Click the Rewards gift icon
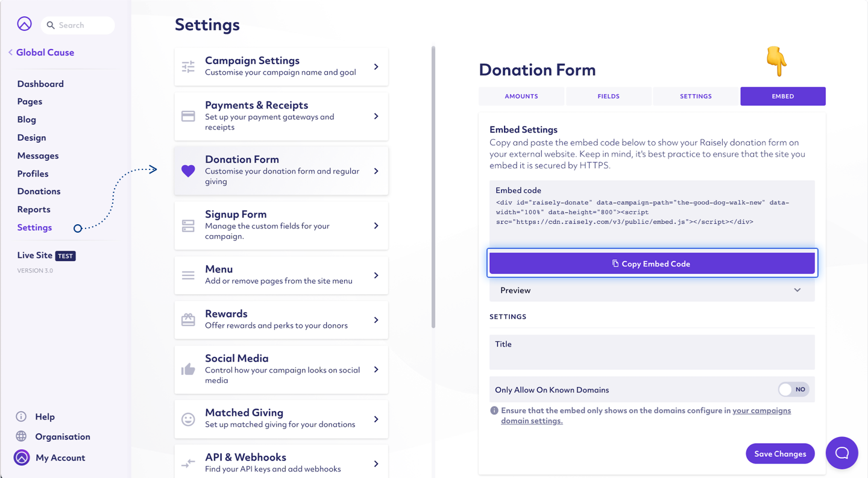Image resolution: width=868 pixels, height=478 pixels. point(187,319)
